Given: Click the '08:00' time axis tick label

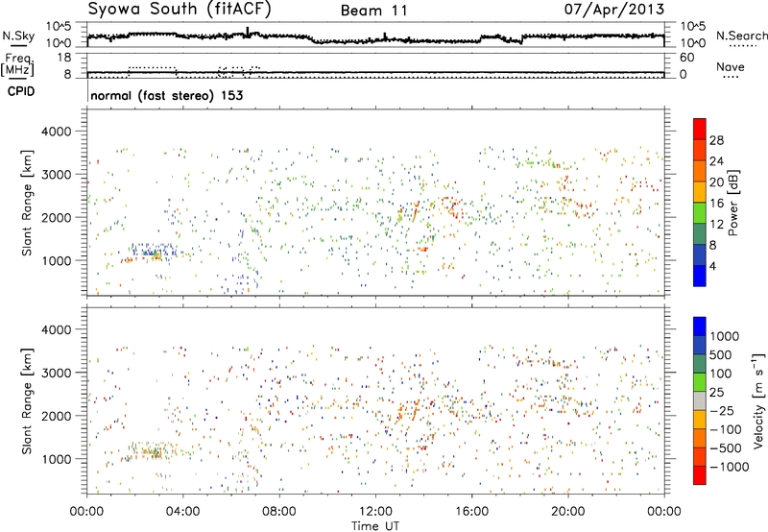Looking at the screenshot, I should [279, 512].
